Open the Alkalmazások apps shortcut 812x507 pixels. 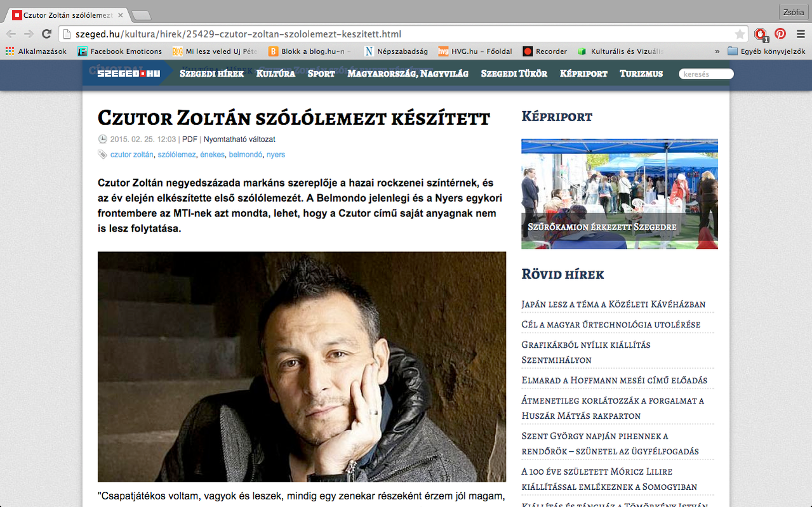pyautogui.click(x=36, y=51)
